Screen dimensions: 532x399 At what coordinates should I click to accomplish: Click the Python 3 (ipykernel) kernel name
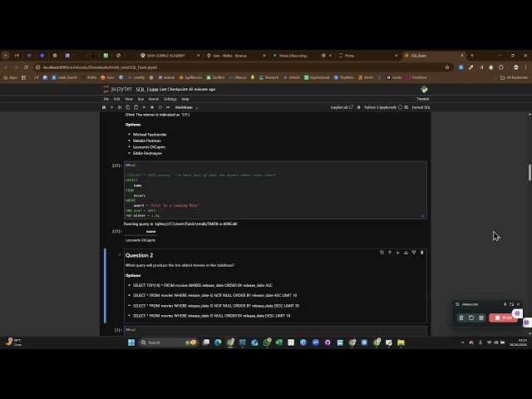click(380, 107)
